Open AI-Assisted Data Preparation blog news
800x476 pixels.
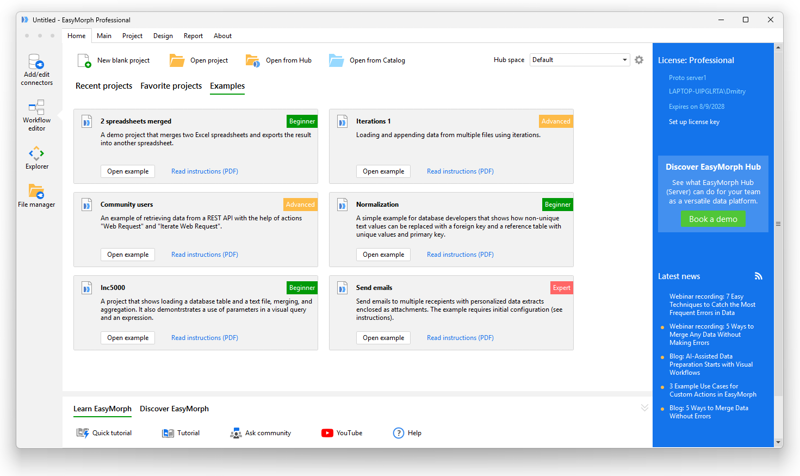point(711,364)
